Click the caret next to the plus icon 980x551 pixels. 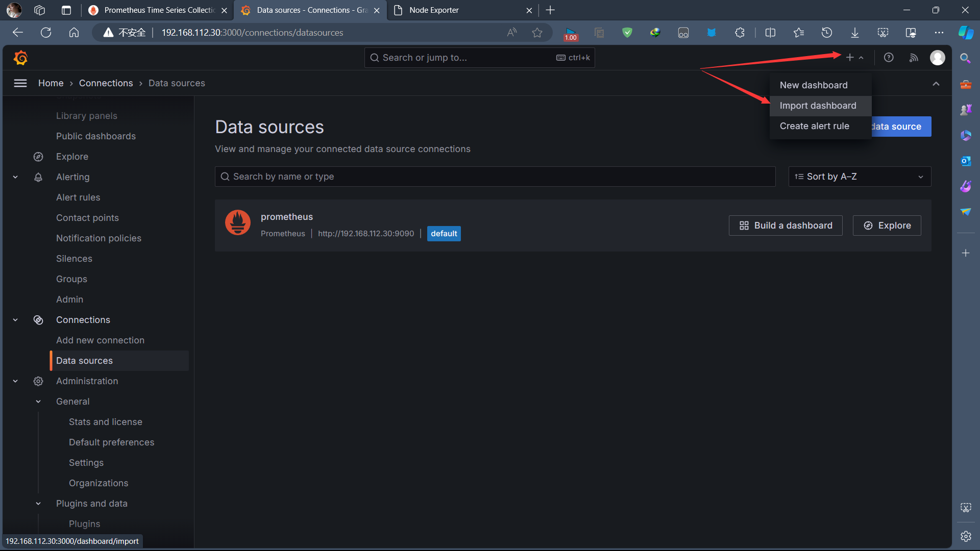pyautogui.click(x=862, y=58)
